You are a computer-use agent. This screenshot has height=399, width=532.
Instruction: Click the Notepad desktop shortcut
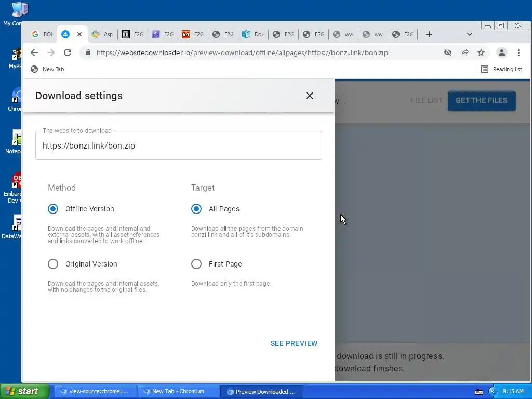[14, 142]
